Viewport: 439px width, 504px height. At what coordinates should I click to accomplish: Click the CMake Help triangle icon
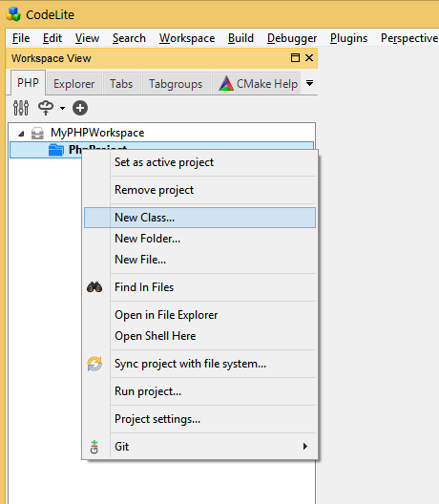point(226,84)
